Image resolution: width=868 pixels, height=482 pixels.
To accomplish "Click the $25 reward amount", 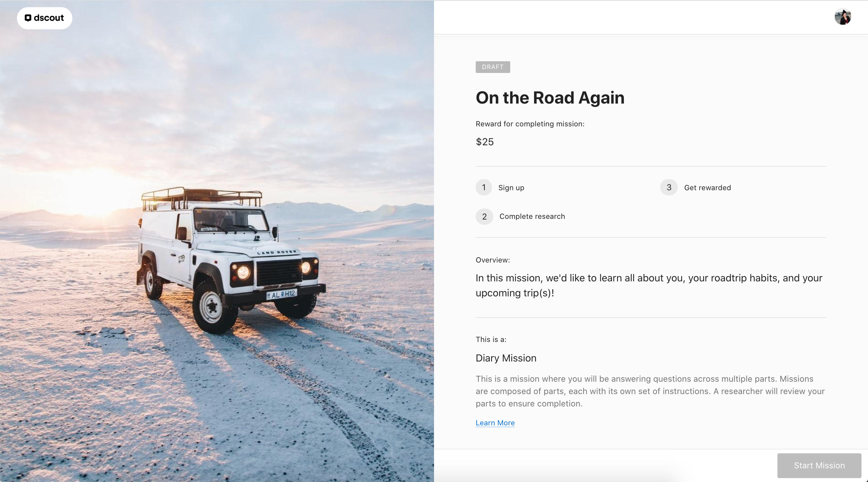I will pyautogui.click(x=485, y=142).
